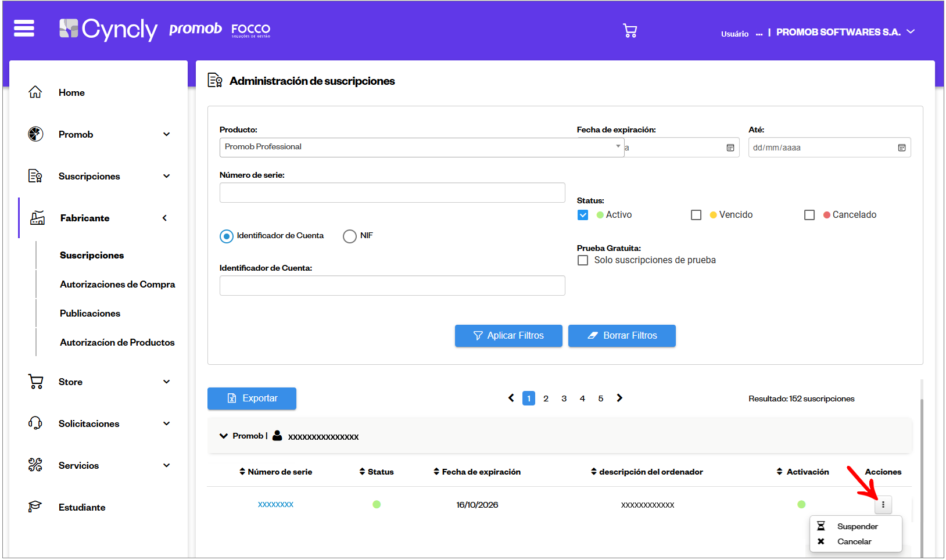Open the Até date calendar picker
This screenshot has width=946, height=560.
[x=902, y=148]
